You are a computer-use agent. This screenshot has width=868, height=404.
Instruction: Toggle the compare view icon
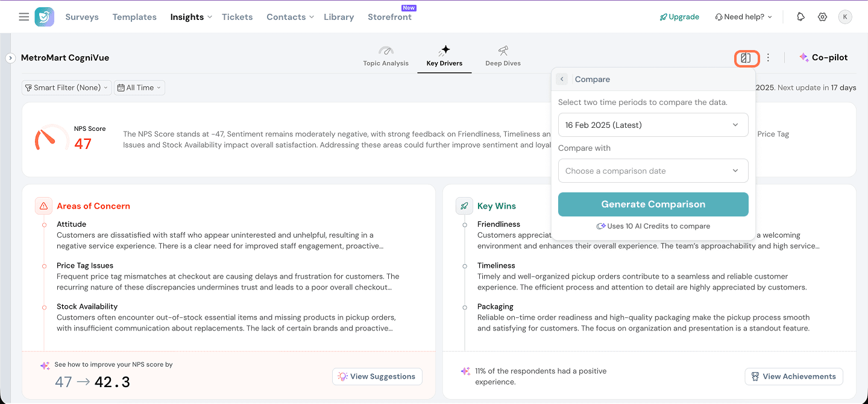click(x=746, y=58)
